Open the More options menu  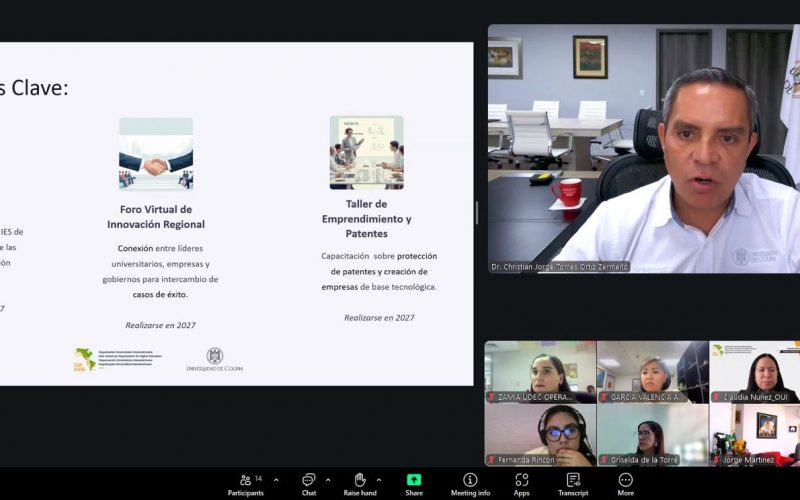[626, 483]
